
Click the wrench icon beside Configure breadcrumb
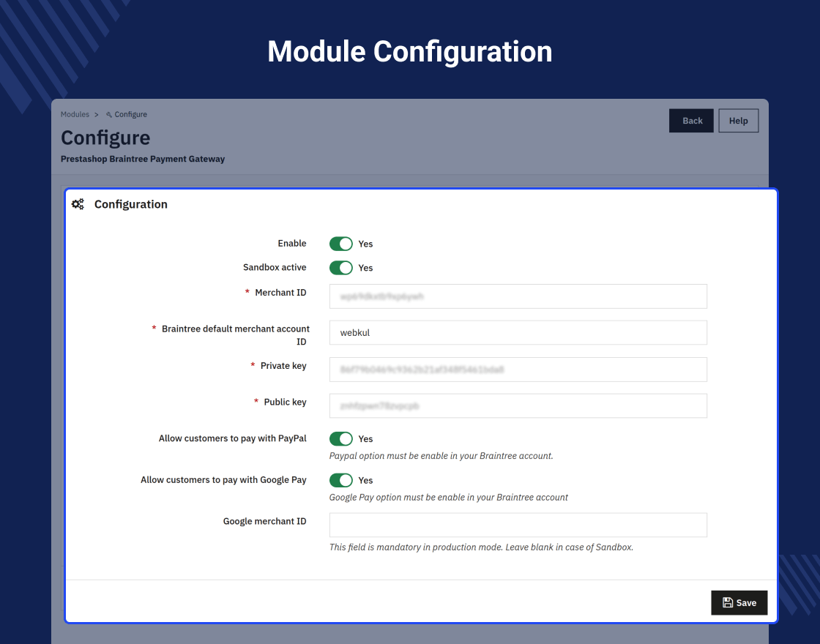109,114
